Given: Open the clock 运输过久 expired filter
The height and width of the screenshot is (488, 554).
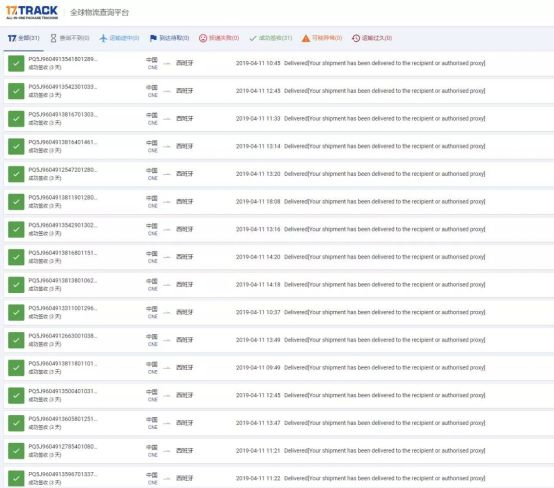Looking at the screenshot, I should pyautogui.click(x=372, y=38).
